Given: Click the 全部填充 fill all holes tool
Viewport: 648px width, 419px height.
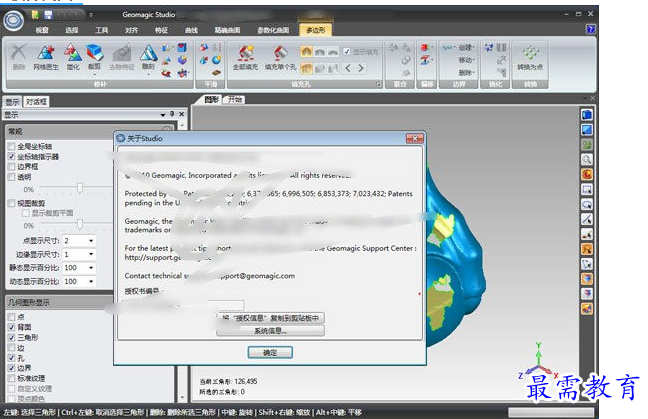Looking at the screenshot, I should (x=245, y=57).
